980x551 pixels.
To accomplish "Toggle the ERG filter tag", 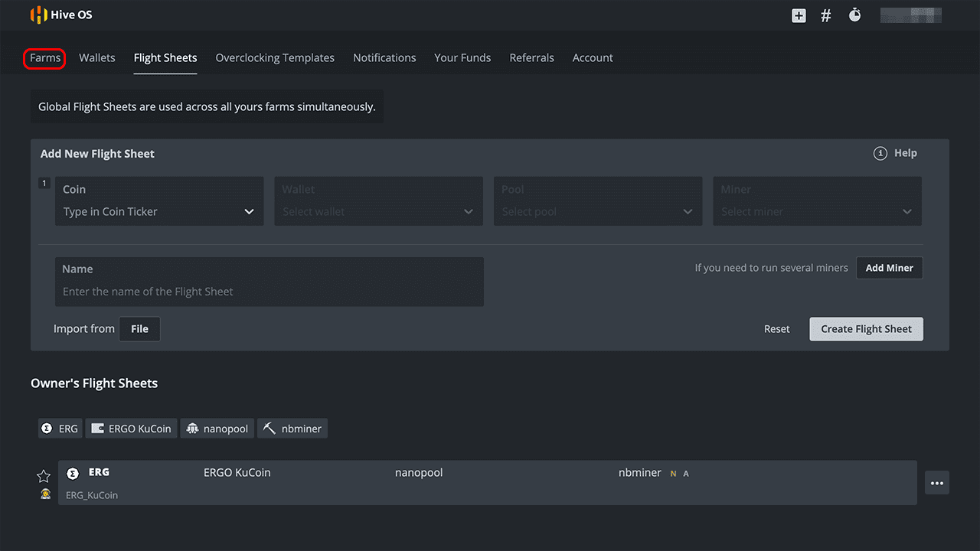I will 60,429.
